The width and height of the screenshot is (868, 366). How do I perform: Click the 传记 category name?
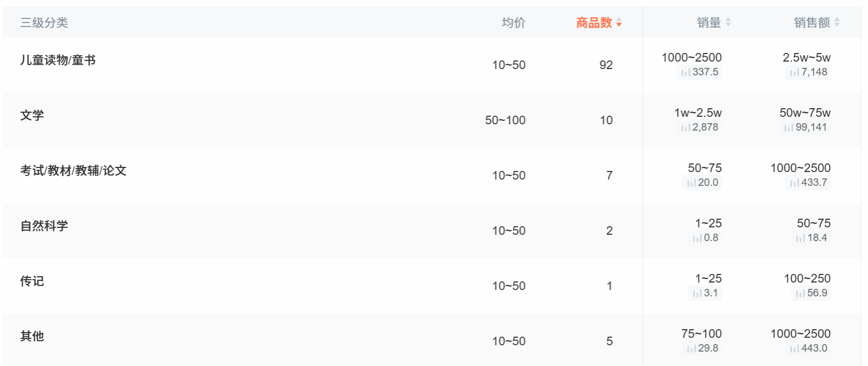click(x=32, y=281)
